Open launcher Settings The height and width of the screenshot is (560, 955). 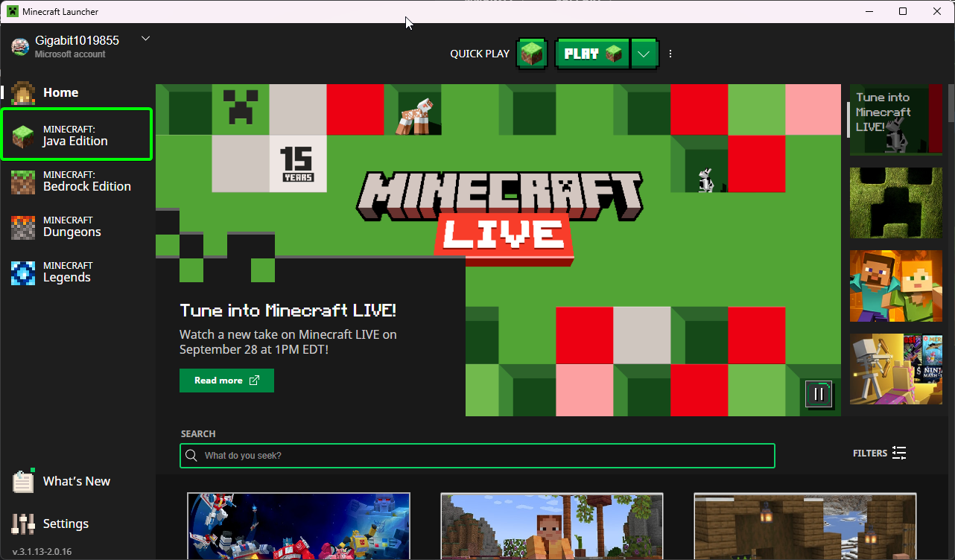click(66, 524)
